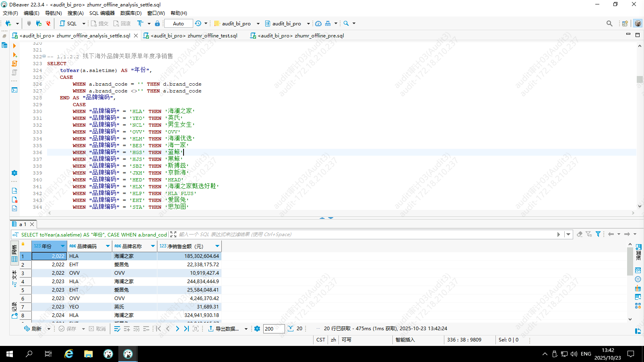This screenshot has width=644, height=362.
Task: Go to the last results page arrow
Action: [186, 329]
